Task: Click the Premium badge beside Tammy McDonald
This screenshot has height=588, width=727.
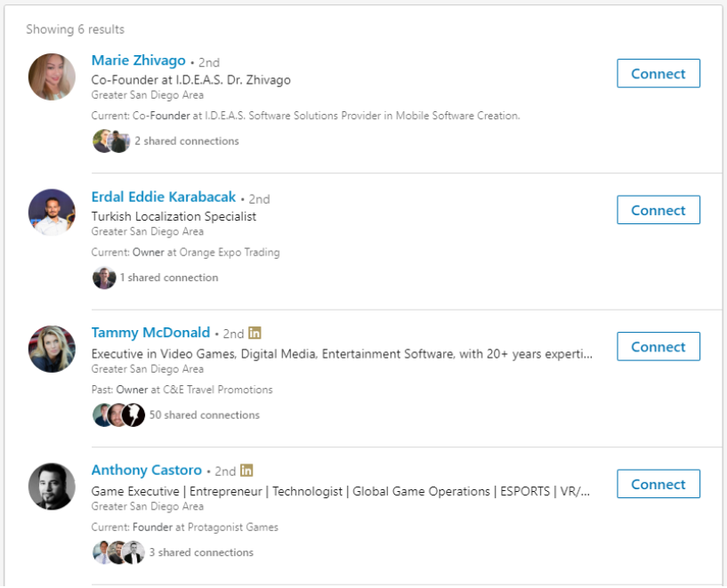Action: click(x=255, y=333)
